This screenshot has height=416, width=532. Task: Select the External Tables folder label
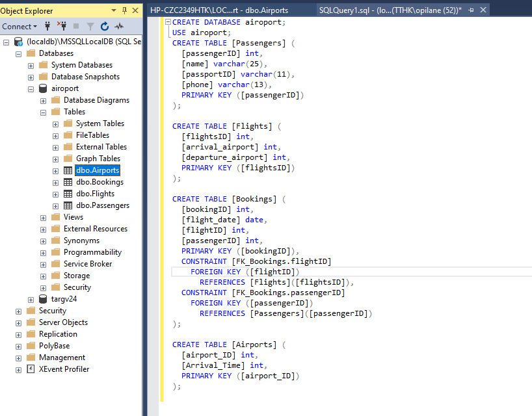101,147
